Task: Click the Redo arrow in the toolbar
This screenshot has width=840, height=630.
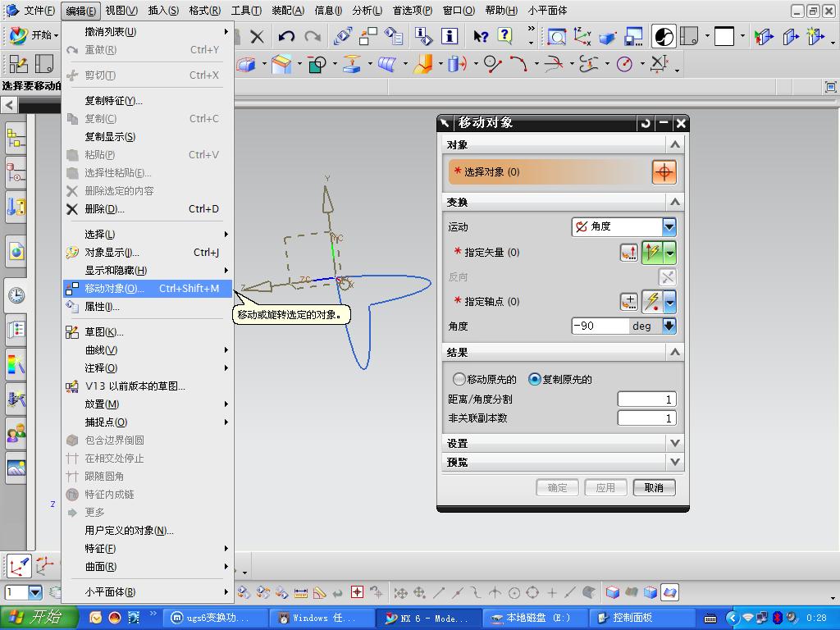Action: coord(313,36)
